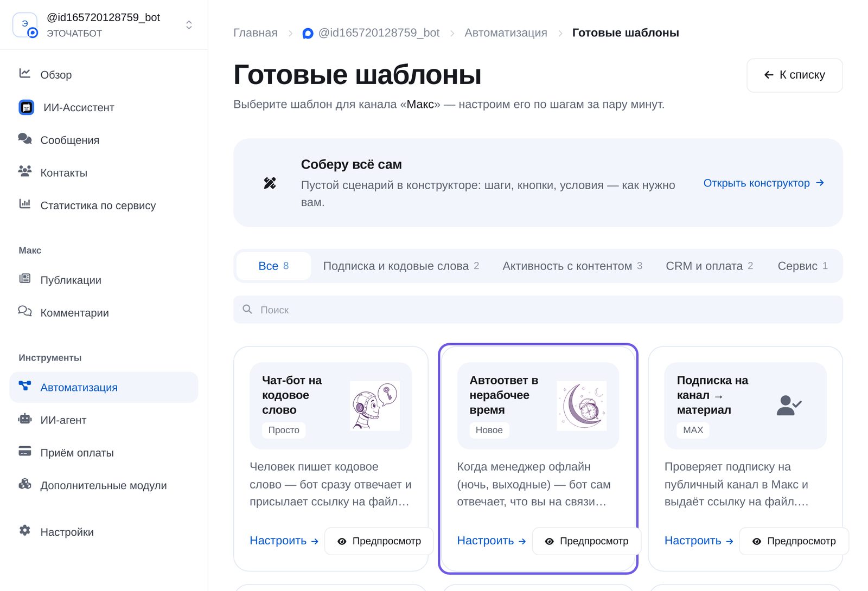868x591 pixels.
Task: Click the eye icon on Подписка на канал preview
Action: (756, 541)
